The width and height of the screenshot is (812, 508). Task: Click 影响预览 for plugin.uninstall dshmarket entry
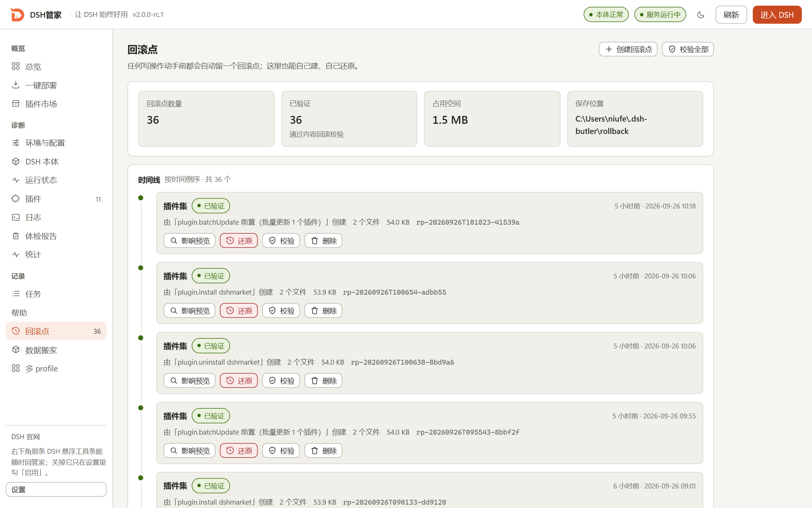click(189, 380)
